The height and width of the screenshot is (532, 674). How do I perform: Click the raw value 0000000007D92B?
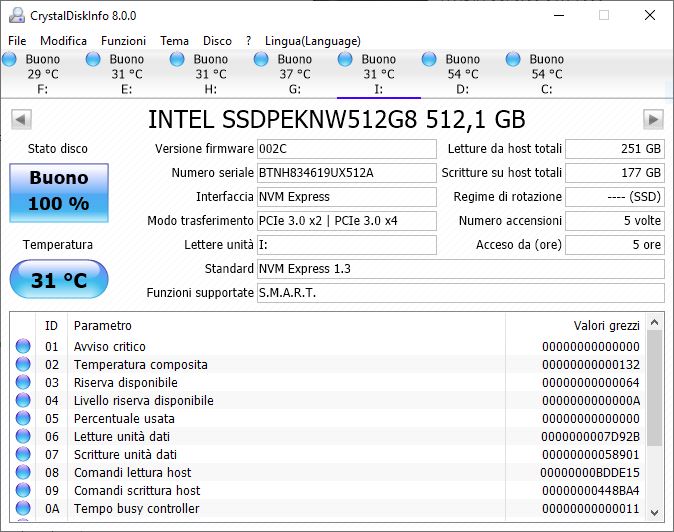[x=590, y=437]
